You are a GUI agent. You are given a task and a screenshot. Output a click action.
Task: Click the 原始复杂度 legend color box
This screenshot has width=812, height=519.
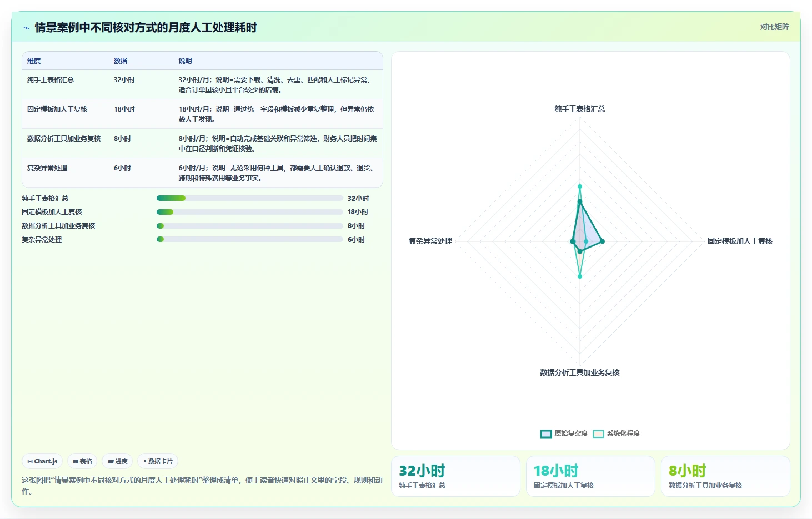(x=546, y=434)
